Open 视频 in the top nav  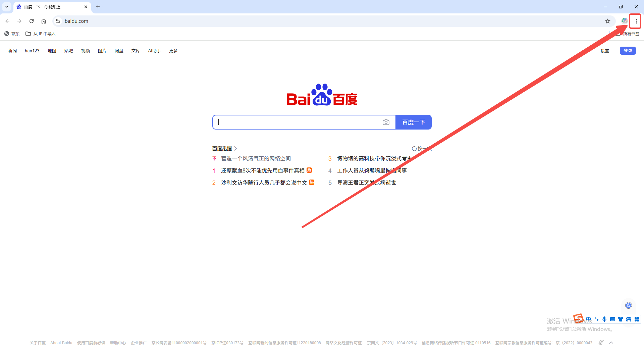[86, 51]
